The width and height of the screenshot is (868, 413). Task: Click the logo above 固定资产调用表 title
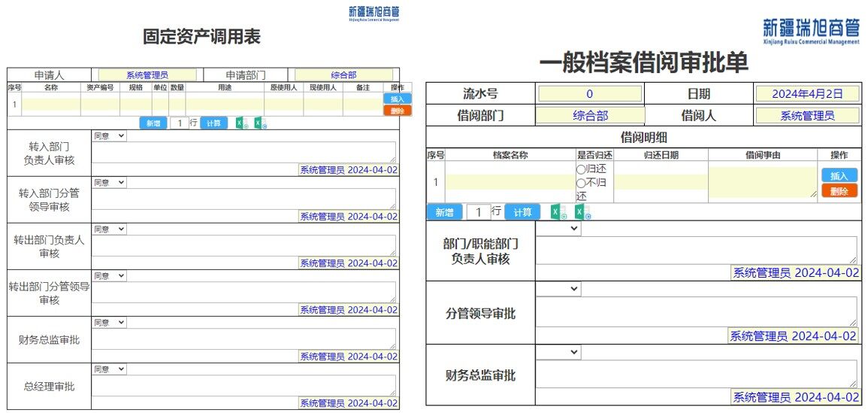[x=374, y=14]
